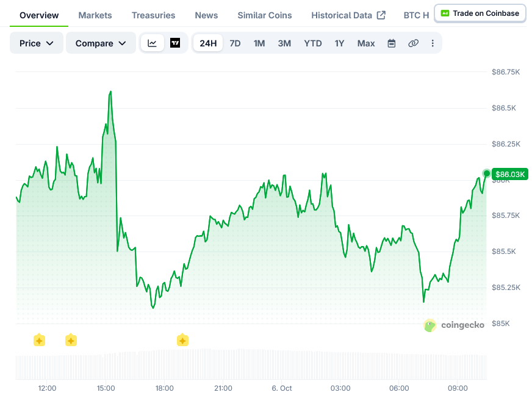Viewport: 532px width, 395px height.
Task: Open the Similar Coins tab
Action: click(x=265, y=15)
